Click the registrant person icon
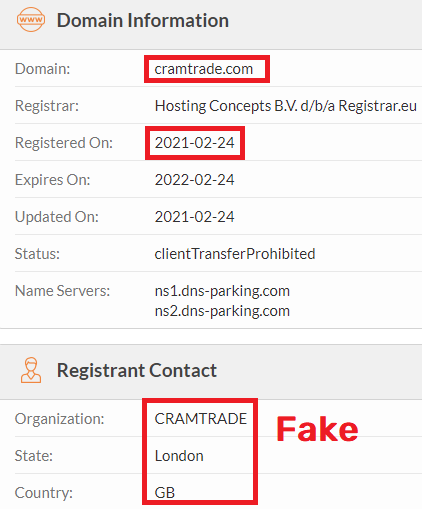Image resolution: width=422 pixels, height=509 pixels. [31, 370]
